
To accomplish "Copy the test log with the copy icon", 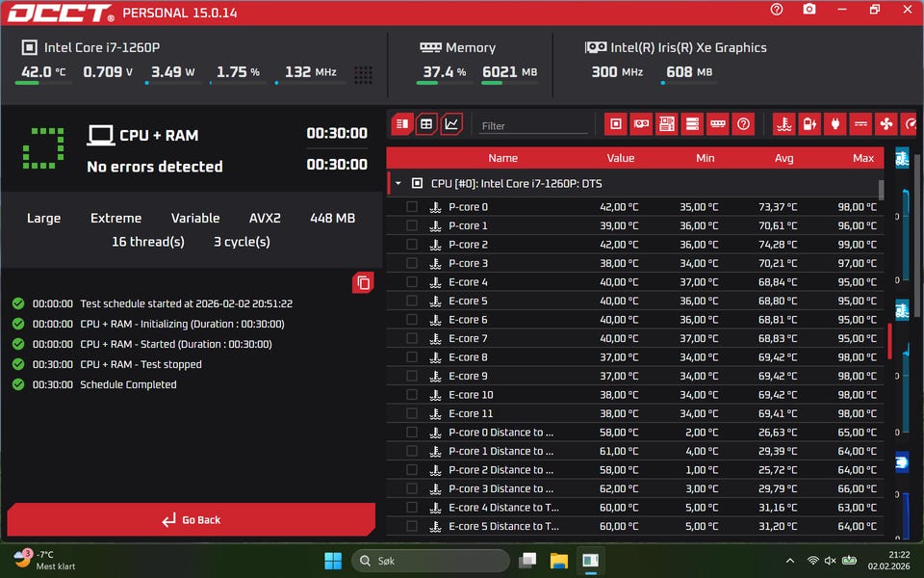I will tap(363, 283).
